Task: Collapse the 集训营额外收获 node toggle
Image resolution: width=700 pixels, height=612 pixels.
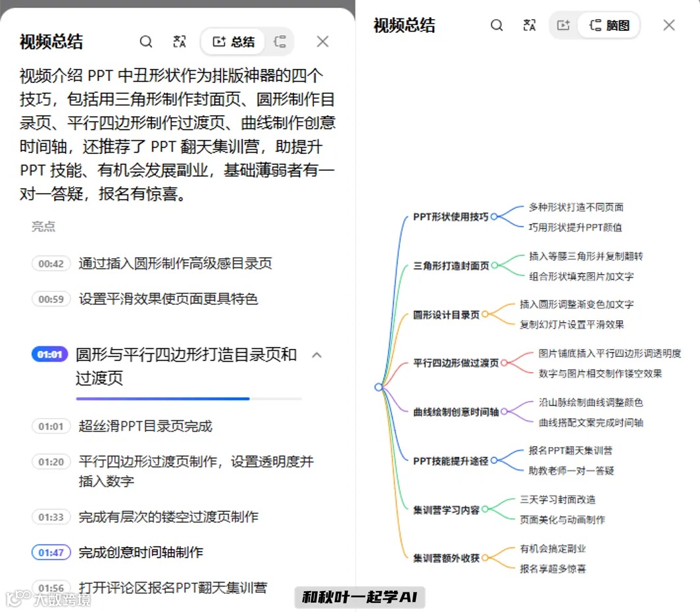Action: (x=486, y=557)
